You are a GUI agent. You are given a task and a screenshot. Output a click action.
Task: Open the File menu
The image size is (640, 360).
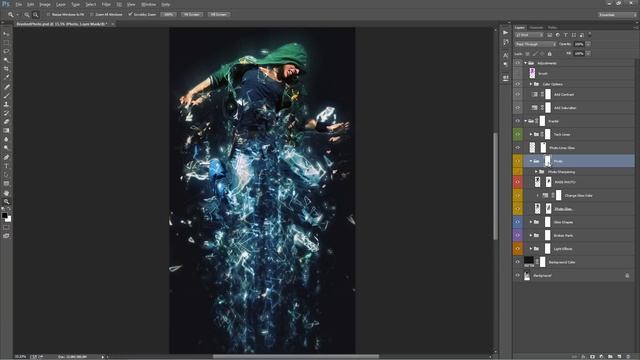(19, 4)
